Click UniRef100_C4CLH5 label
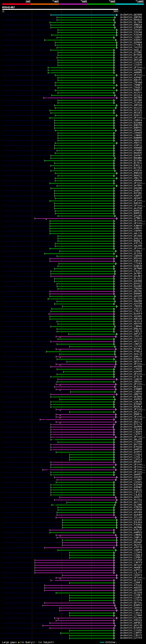The height and width of the screenshot is (644, 146). (x=131, y=57)
